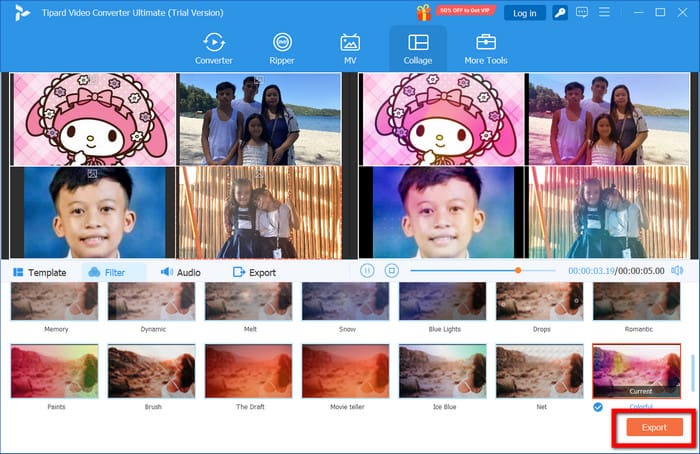700x454 pixels.
Task: Apply the Dynamic filter
Action: pyautogui.click(x=152, y=301)
